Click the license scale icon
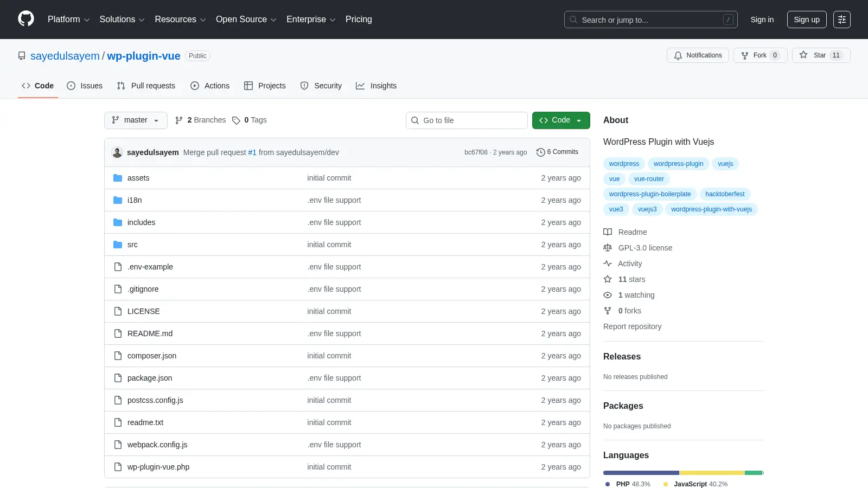 [x=608, y=248]
